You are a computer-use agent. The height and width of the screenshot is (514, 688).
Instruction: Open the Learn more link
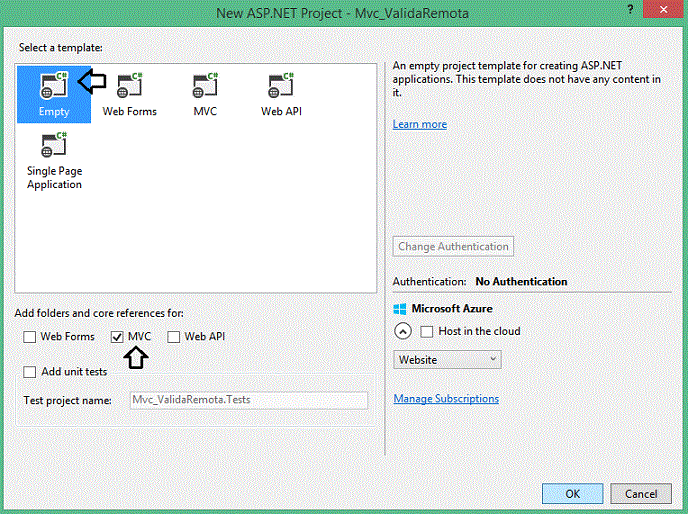[x=419, y=124]
